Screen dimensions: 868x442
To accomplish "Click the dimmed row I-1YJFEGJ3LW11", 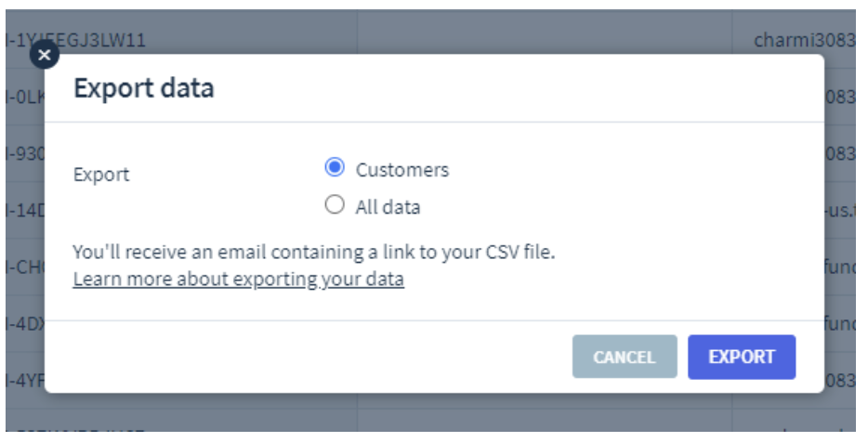I will (x=75, y=40).
